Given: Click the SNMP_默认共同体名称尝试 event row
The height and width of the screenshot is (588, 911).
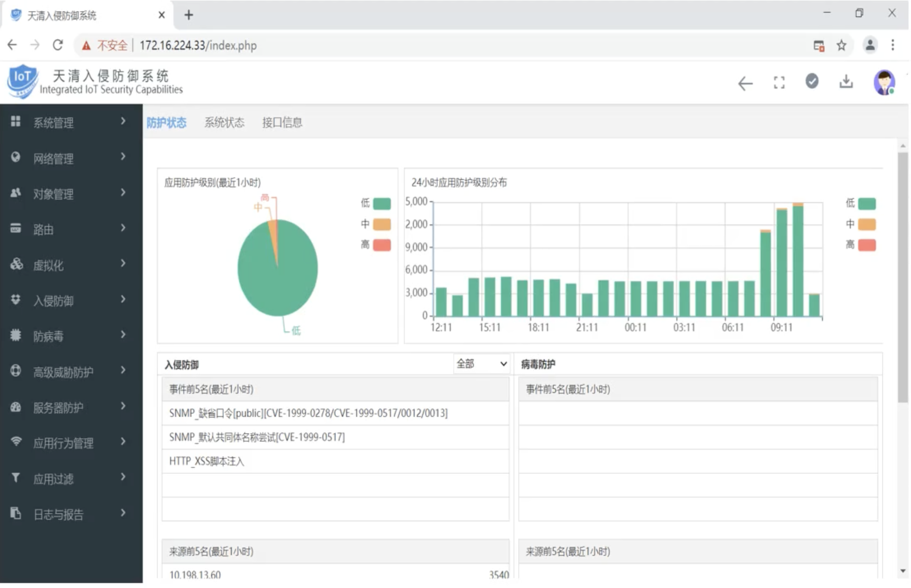Looking at the screenshot, I should (x=335, y=437).
